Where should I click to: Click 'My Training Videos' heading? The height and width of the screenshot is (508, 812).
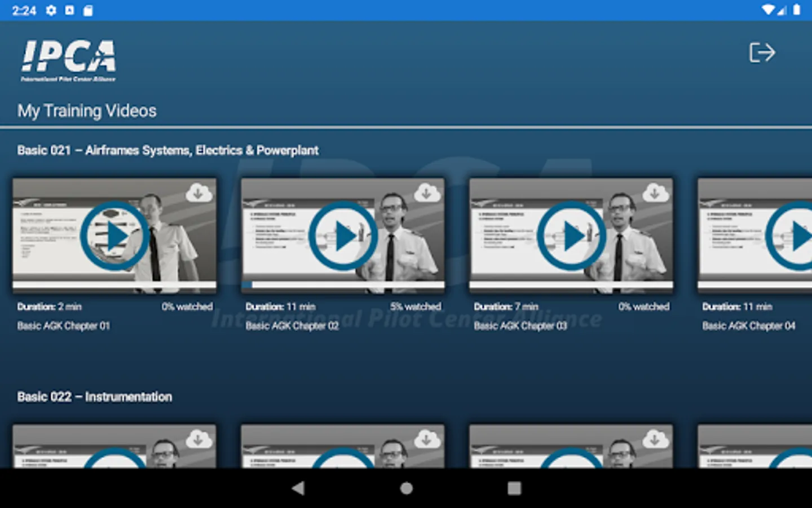[87, 111]
